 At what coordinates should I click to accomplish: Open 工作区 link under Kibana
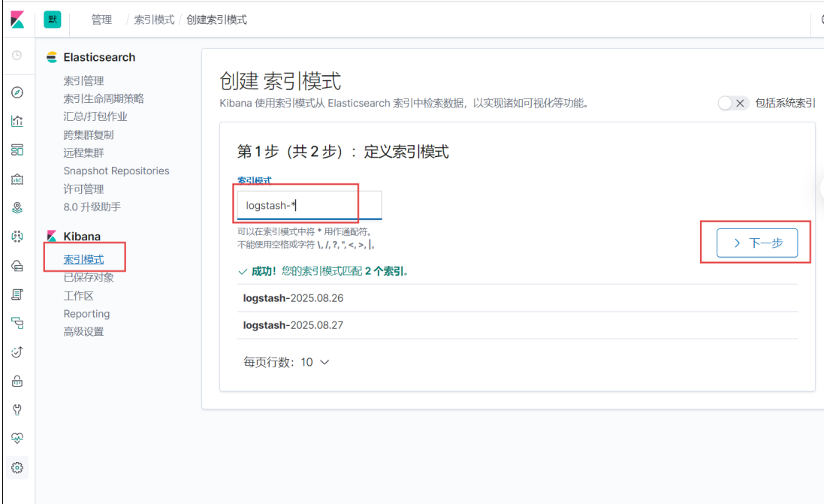78,296
